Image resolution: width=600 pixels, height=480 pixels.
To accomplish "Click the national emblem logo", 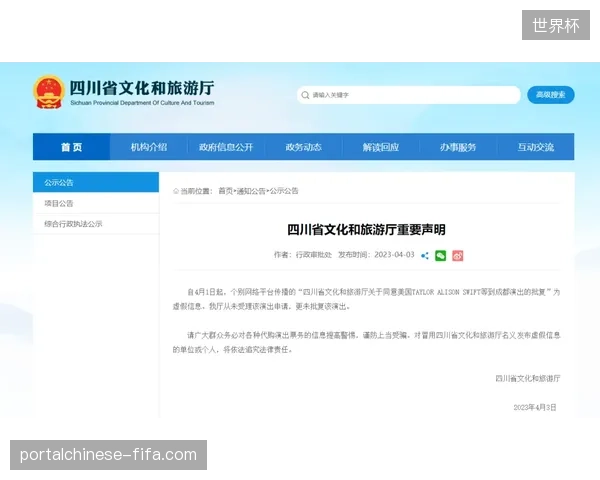I will point(49,92).
